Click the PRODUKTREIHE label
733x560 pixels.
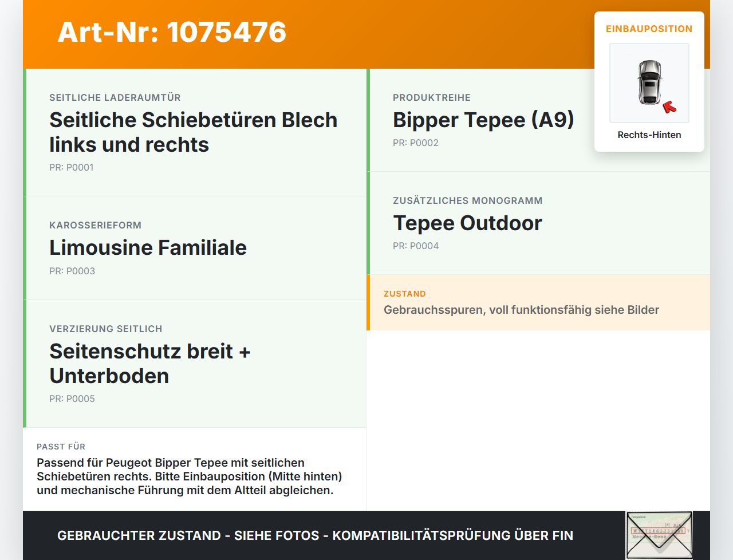pos(432,97)
